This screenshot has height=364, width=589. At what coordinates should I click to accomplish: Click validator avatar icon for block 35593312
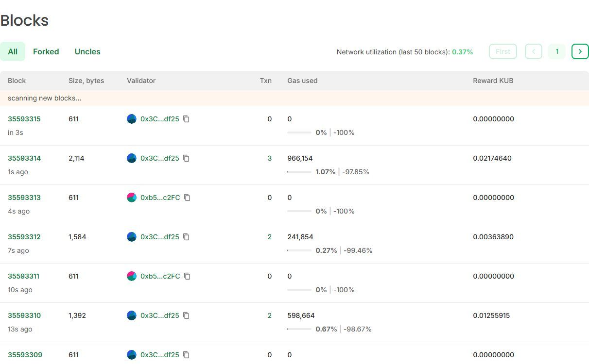coord(132,237)
